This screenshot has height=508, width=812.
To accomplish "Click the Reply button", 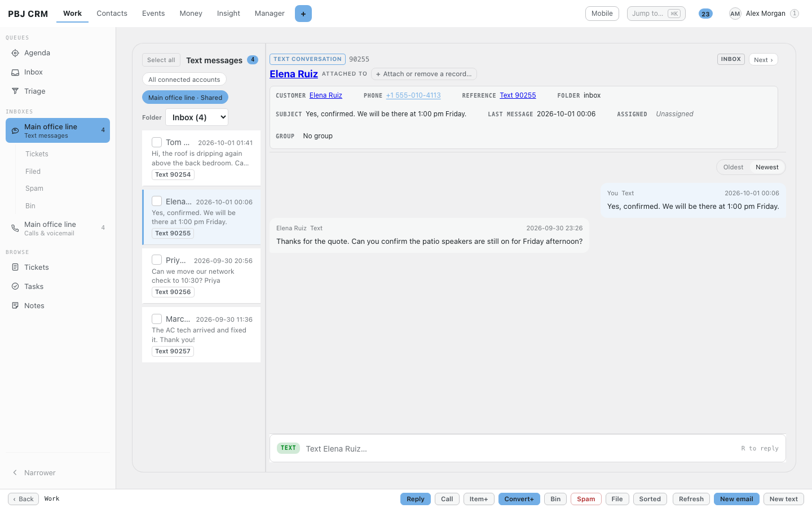I will 416,499.
